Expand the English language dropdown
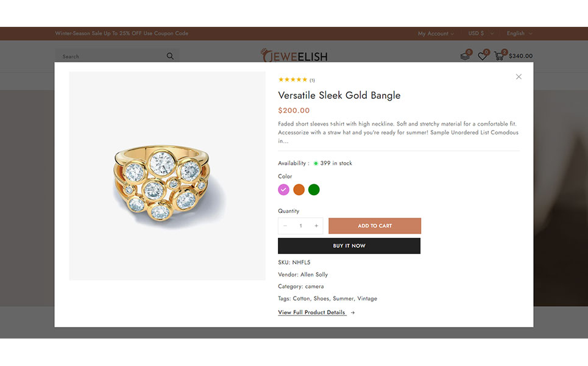 (x=519, y=34)
